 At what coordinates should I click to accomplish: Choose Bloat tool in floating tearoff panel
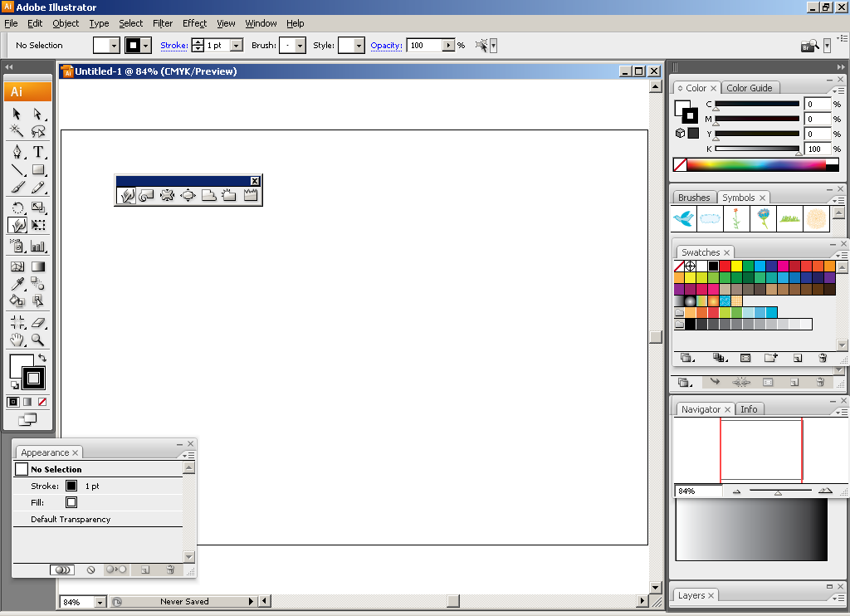[x=188, y=196]
